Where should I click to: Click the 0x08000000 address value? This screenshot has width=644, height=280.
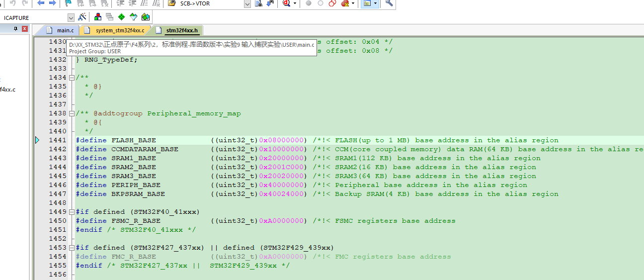point(281,140)
